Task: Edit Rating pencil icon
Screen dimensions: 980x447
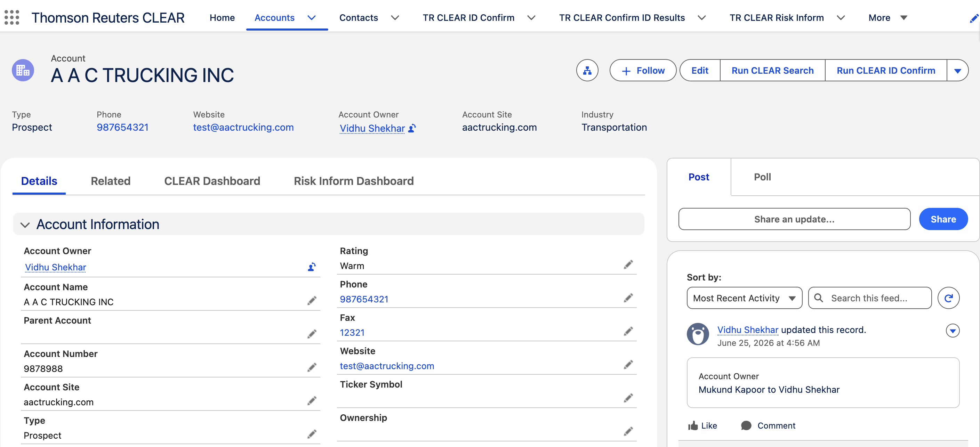Action: pos(628,265)
